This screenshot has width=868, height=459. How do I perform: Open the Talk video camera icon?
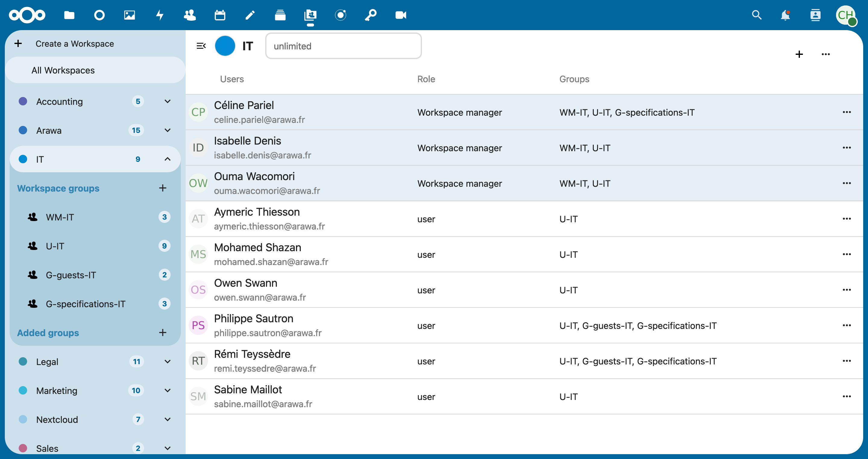tap(401, 15)
